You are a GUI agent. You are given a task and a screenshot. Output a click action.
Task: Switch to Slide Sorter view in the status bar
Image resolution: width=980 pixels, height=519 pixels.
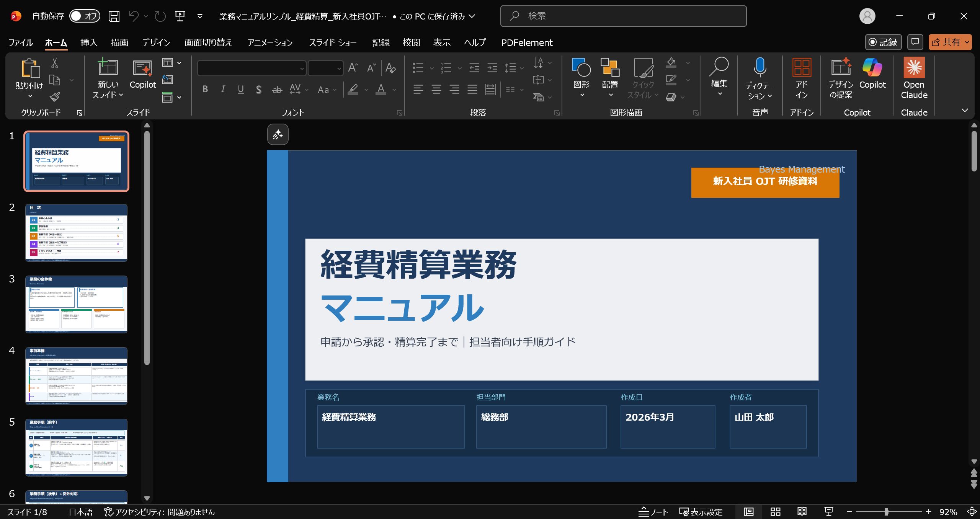[x=776, y=512]
